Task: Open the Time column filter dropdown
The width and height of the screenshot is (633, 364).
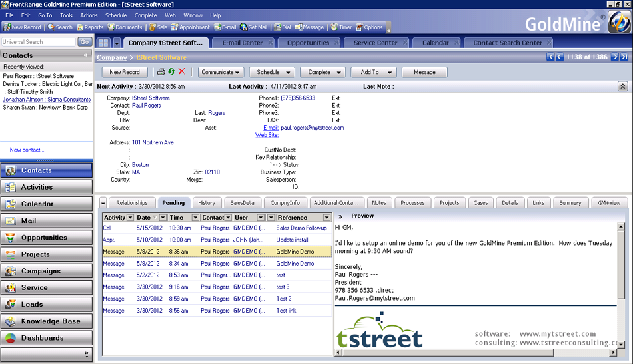Action: 195,218
